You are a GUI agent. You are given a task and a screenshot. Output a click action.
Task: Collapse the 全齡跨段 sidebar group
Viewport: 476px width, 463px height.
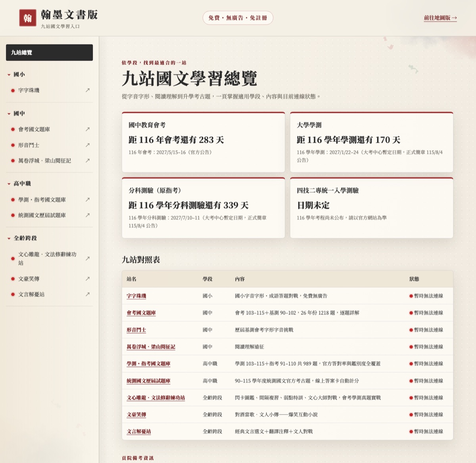(22, 238)
